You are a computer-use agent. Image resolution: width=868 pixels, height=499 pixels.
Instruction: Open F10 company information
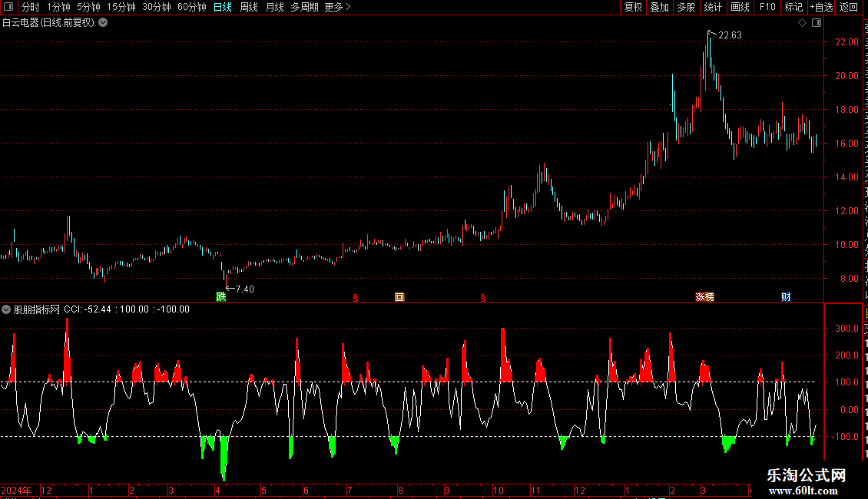[x=767, y=7]
